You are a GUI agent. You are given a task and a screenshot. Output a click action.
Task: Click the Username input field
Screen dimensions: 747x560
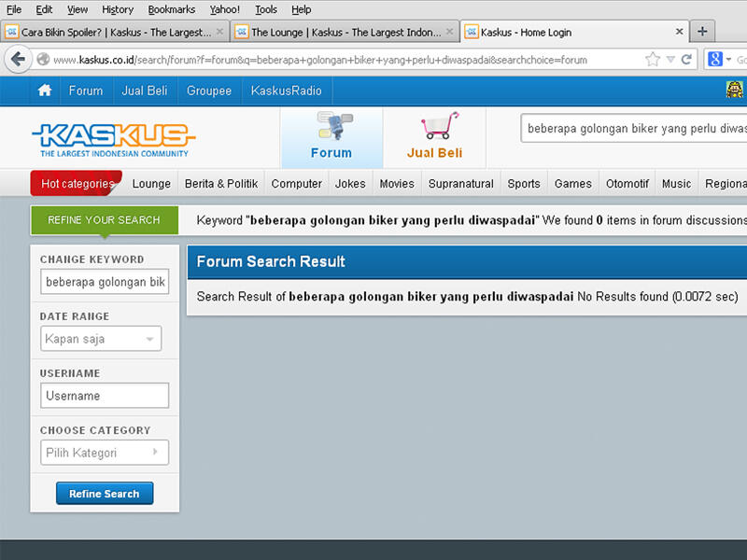tap(105, 396)
